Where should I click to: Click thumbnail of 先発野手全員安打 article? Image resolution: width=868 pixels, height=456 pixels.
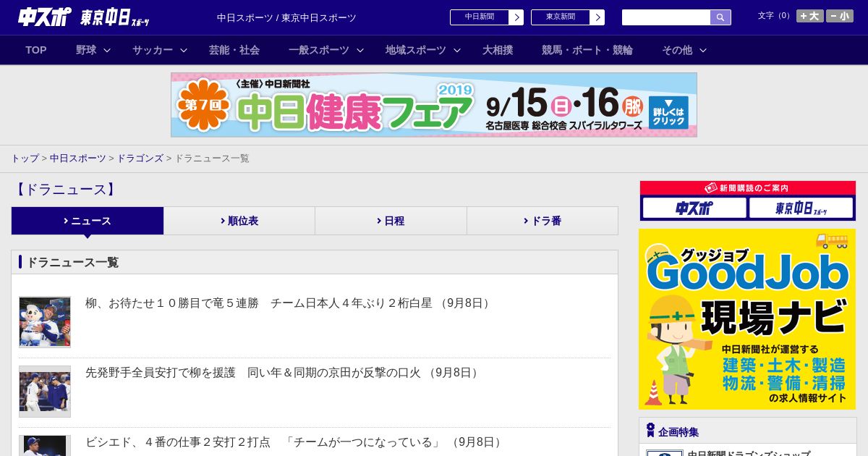pos(45,392)
